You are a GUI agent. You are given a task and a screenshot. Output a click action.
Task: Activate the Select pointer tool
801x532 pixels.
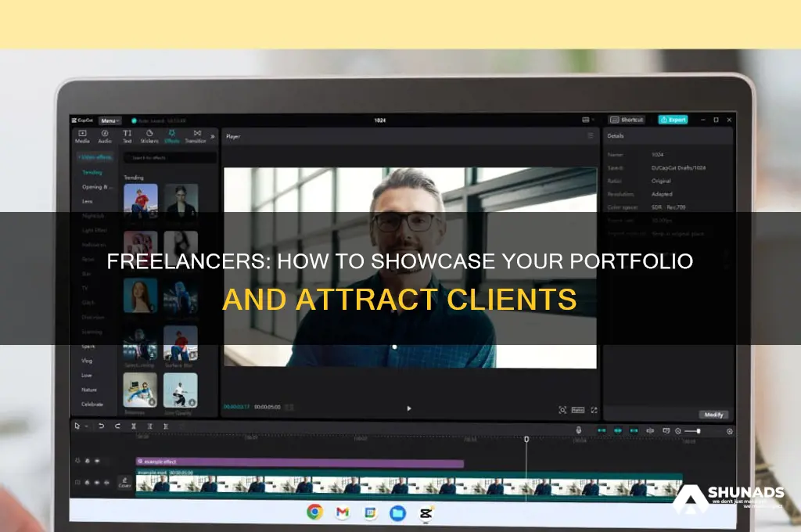(x=77, y=426)
